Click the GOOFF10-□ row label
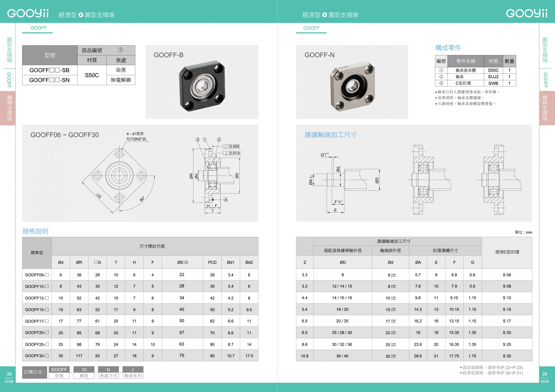The height and width of the screenshot is (392, 555). [37, 286]
